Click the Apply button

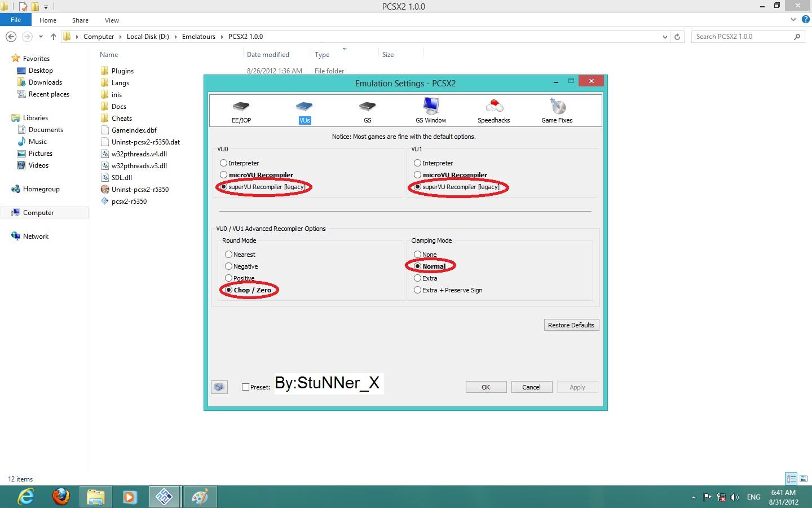click(577, 387)
